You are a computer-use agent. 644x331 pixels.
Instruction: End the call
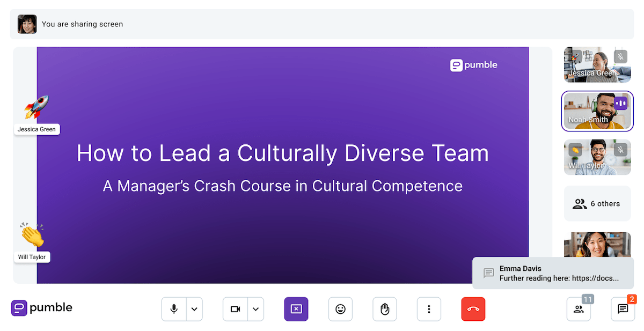473,309
